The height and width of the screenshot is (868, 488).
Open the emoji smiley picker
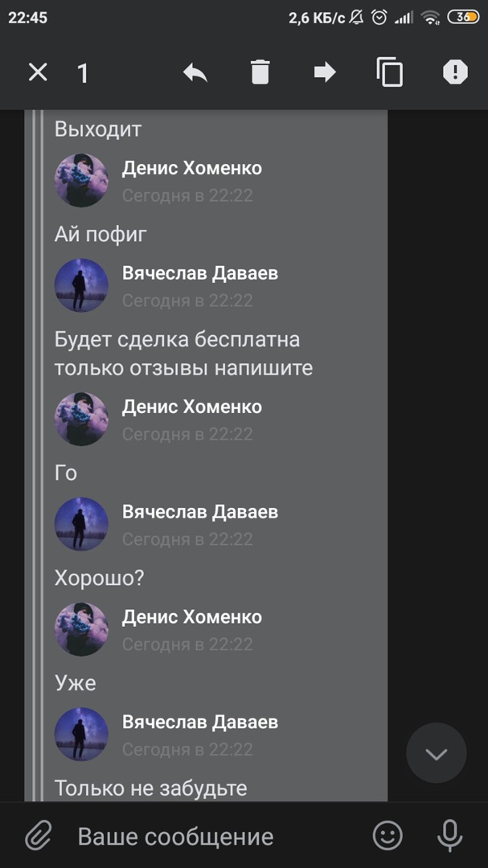(388, 835)
